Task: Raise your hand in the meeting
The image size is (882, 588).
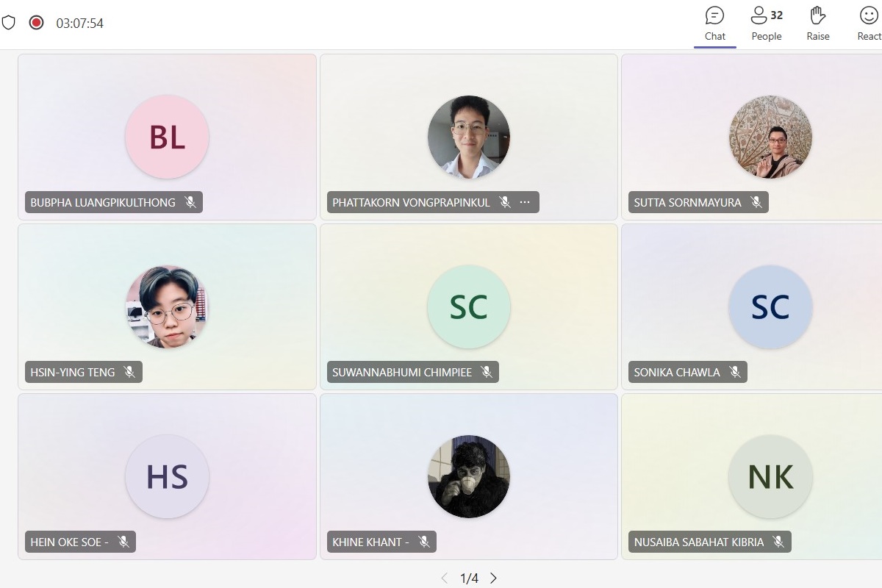Action: (817, 24)
